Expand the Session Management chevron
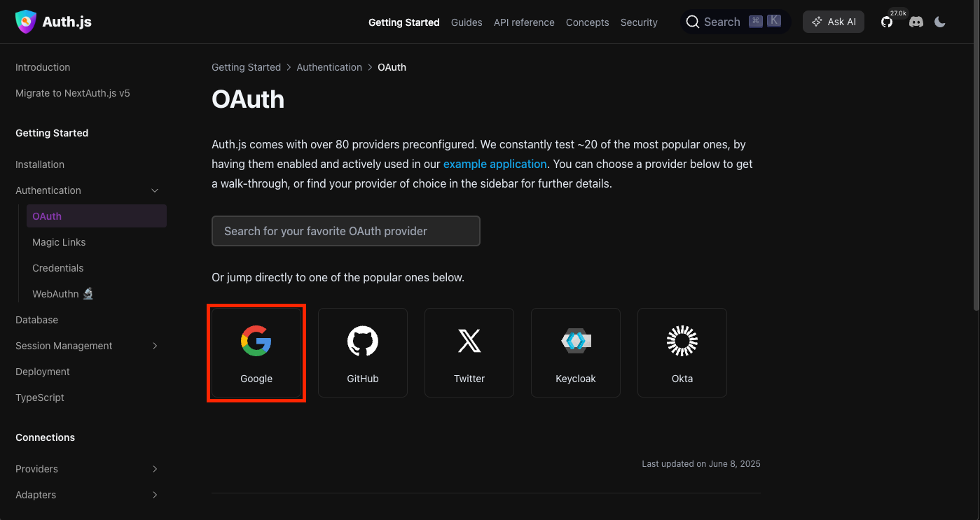This screenshot has width=980, height=520. point(155,346)
